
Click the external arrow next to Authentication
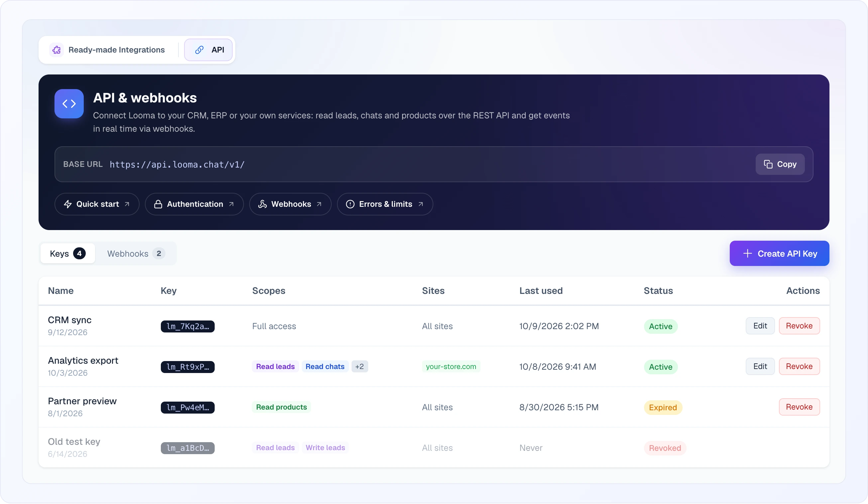232,204
